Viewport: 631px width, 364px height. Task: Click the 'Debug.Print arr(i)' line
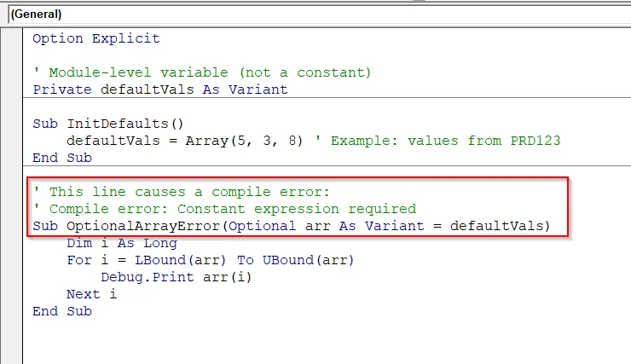click(177, 277)
